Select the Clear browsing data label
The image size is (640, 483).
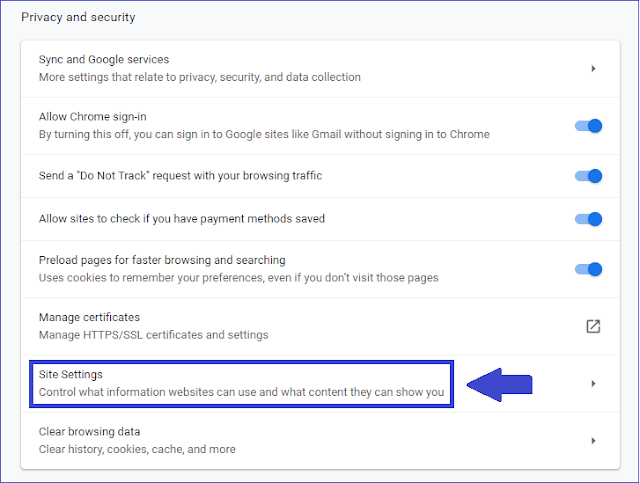pos(89,432)
